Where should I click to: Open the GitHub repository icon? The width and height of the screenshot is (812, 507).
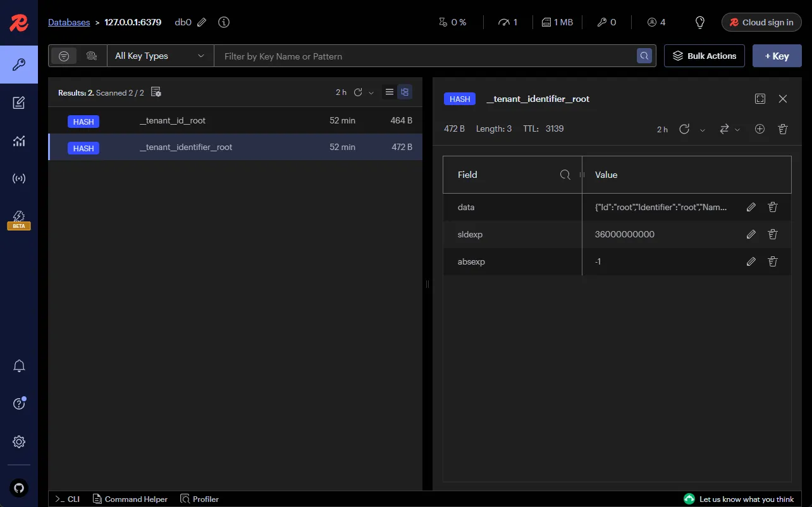[x=19, y=488]
